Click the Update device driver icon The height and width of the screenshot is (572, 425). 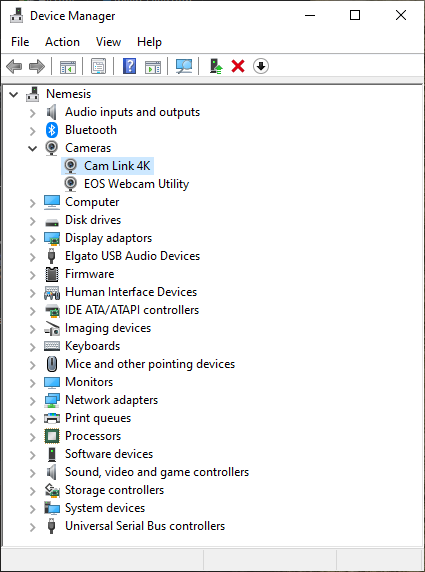216,66
